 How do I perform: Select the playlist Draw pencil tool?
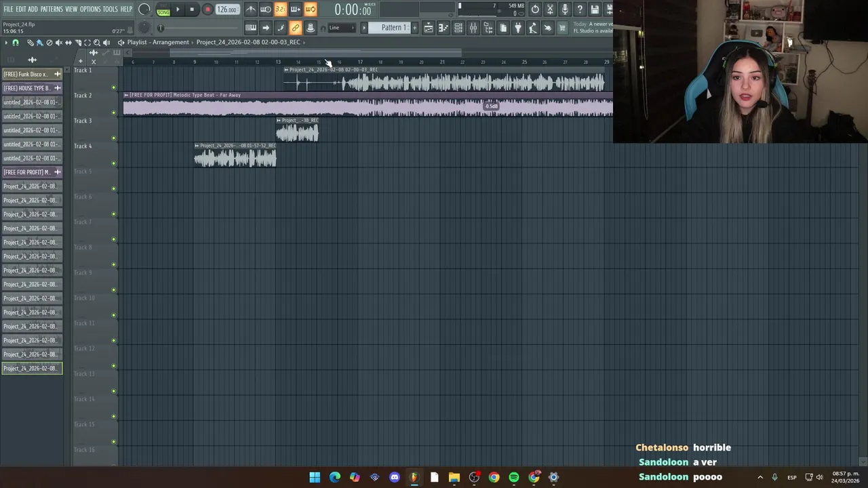coord(30,43)
